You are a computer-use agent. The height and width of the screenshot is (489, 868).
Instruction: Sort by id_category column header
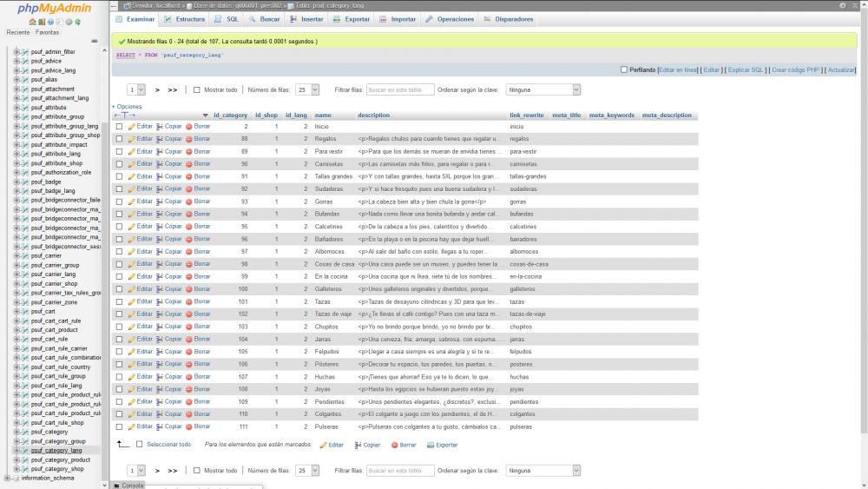[x=230, y=116]
